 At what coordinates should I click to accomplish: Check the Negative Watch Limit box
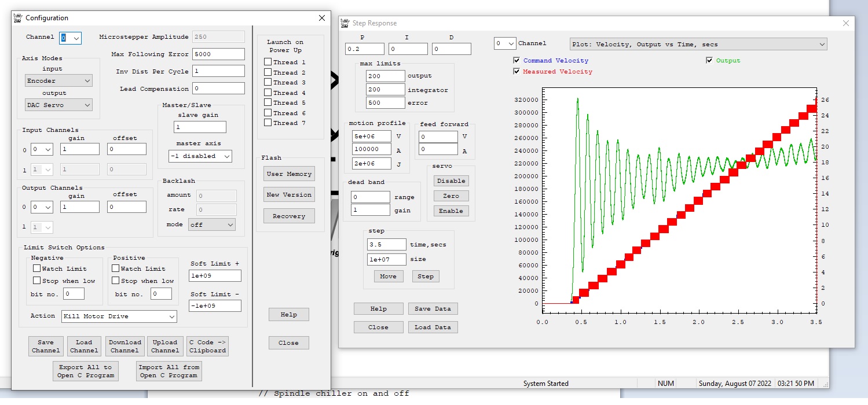pyautogui.click(x=37, y=268)
